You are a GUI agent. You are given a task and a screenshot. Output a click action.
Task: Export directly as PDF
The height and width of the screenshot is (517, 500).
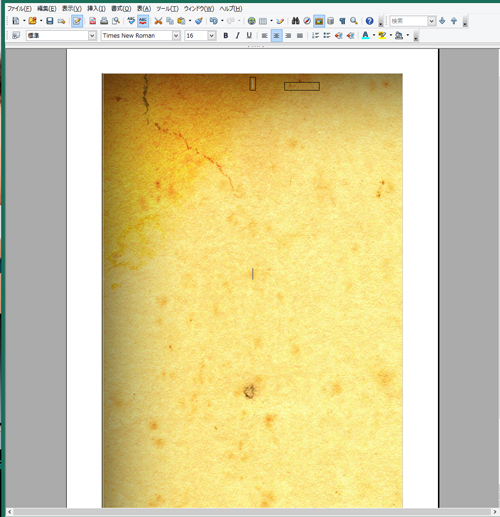pos(93,21)
